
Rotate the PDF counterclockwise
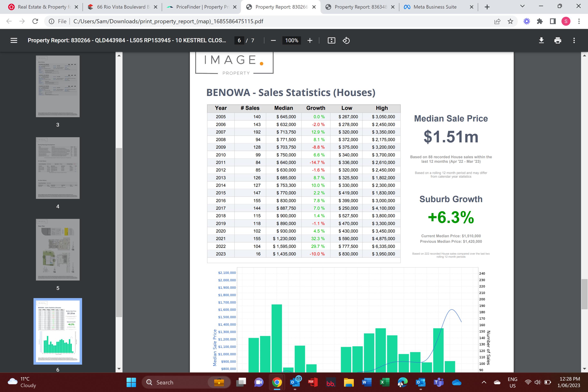click(346, 40)
